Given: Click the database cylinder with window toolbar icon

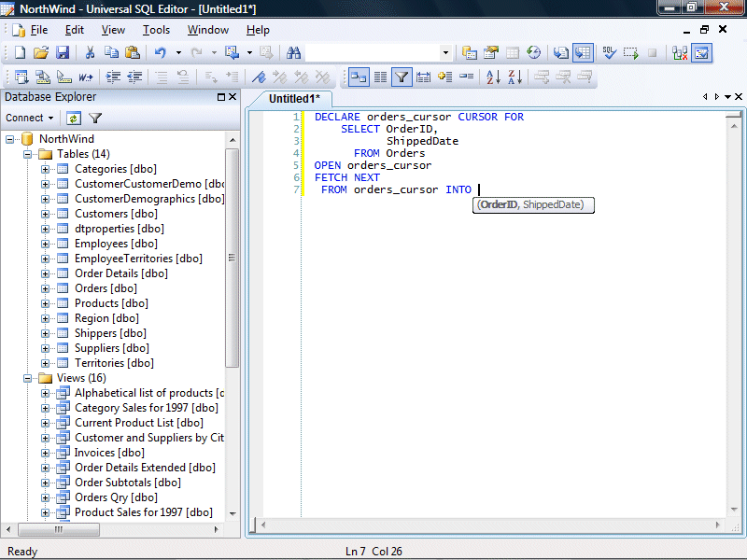Looking at the screenshot, I should point(470,52).
